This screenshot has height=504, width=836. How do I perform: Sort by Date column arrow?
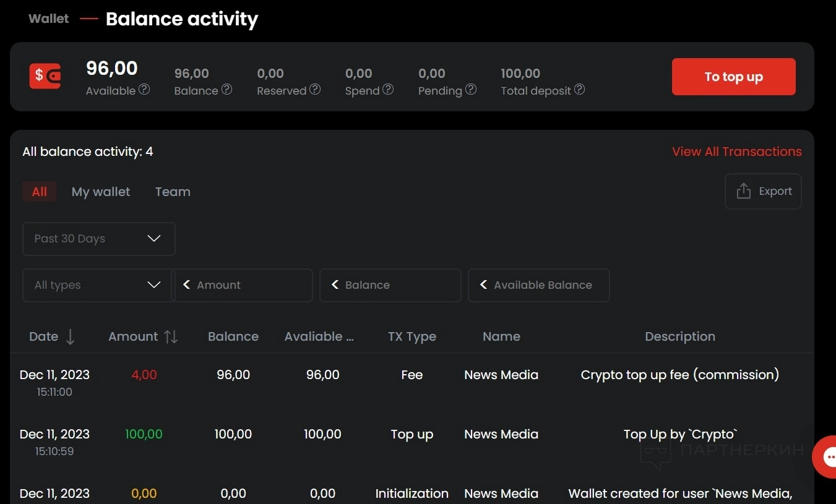(x=70, y=337)
